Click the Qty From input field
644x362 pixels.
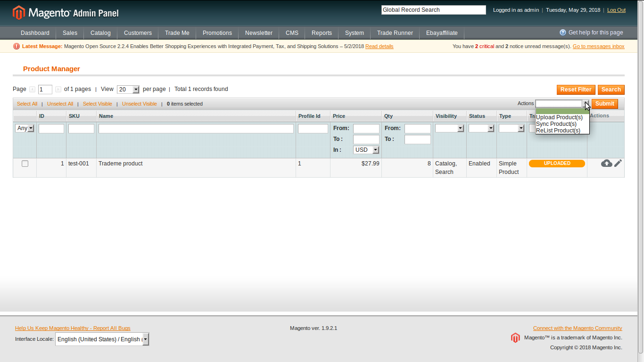click(418, 129)
